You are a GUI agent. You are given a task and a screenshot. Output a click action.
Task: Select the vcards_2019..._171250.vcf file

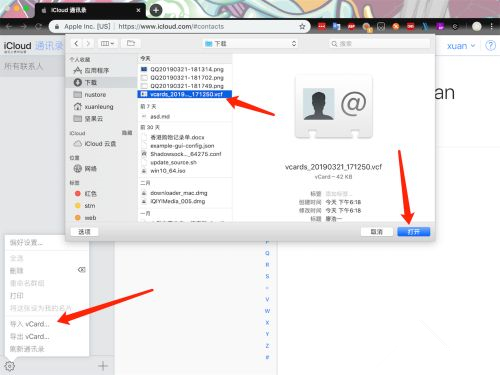[185, 94]
